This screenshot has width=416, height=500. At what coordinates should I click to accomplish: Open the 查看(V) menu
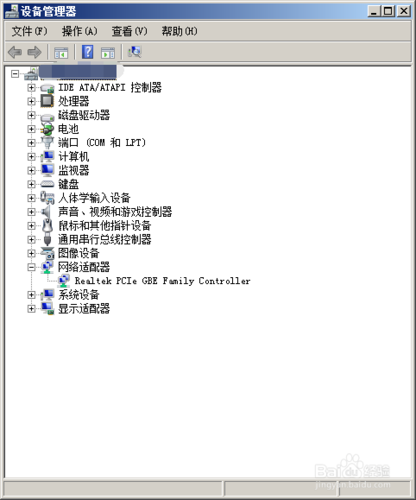click(x=129, y=31)
